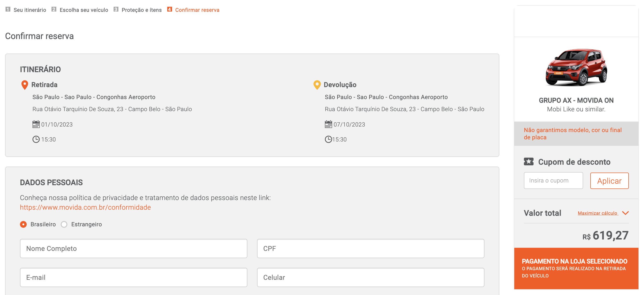Focus the Nome Completo field

point(134,248)
